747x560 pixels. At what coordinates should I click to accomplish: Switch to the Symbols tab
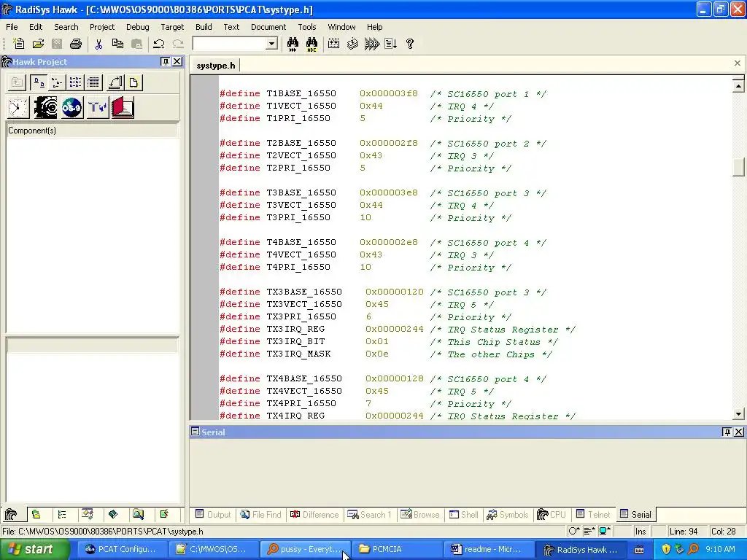pos(508,515)
